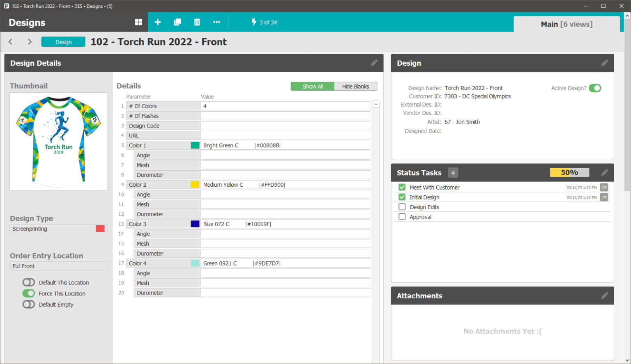The height and width of the screenshot is (364, 631).
Task: Click the Hide Blanks button
Action: [355, 86]
